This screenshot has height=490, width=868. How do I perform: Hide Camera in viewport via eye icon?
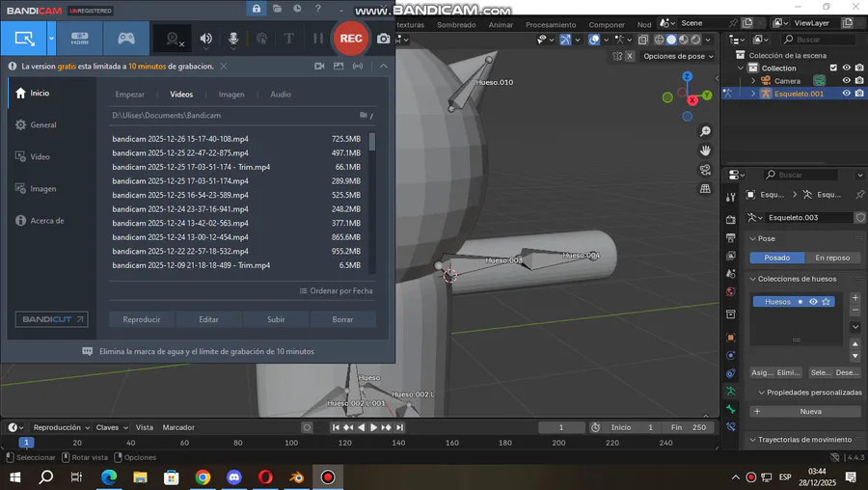click(x=847, y=80)
